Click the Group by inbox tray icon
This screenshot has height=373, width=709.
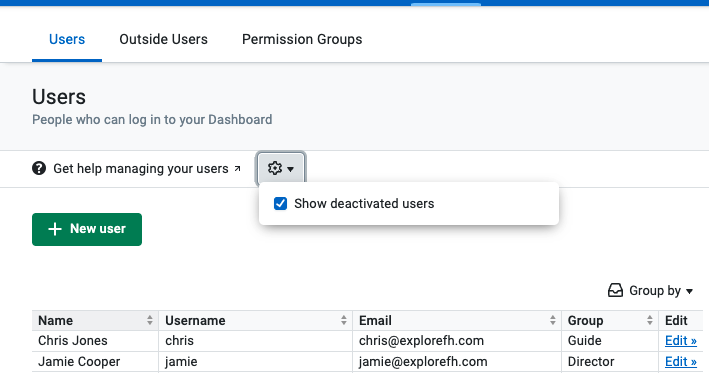615,290
